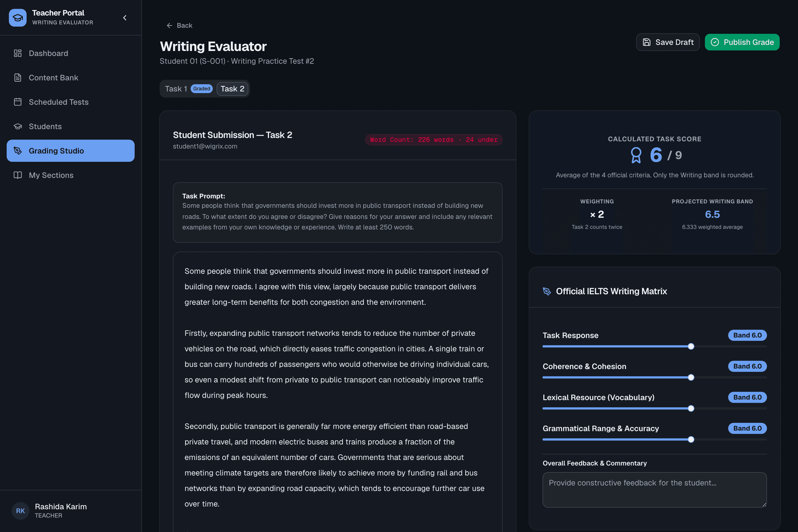Click the projected writing band 6.5 value
The image size is (798, 532).
point(712,214)
